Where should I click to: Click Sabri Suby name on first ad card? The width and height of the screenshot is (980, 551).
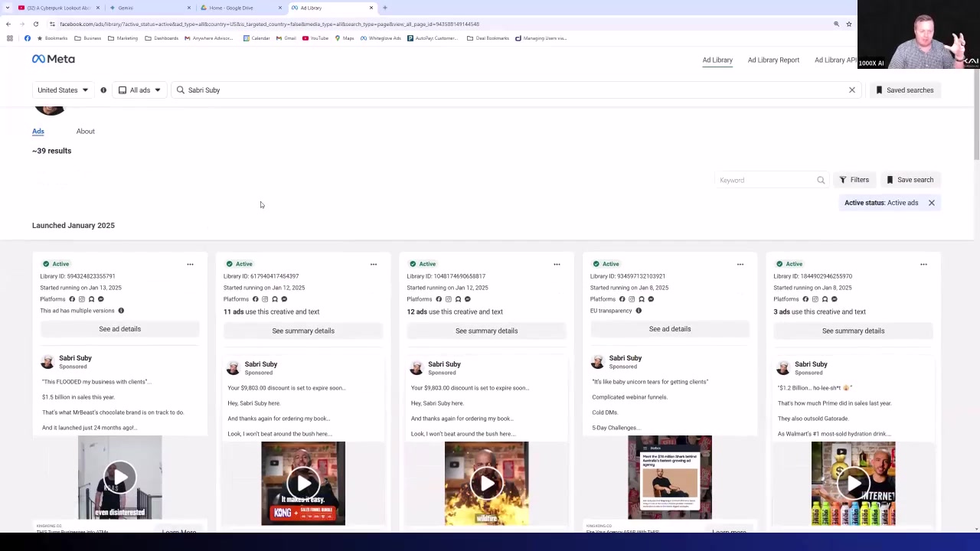pyautogui.click(x=75, y=358)
